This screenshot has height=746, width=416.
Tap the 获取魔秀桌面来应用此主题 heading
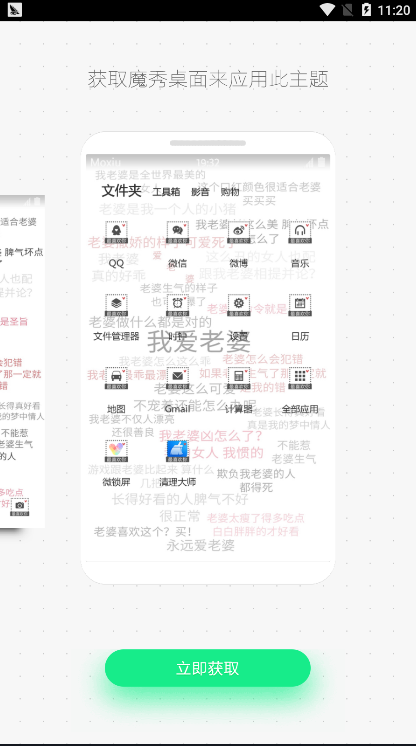(208, 79)
